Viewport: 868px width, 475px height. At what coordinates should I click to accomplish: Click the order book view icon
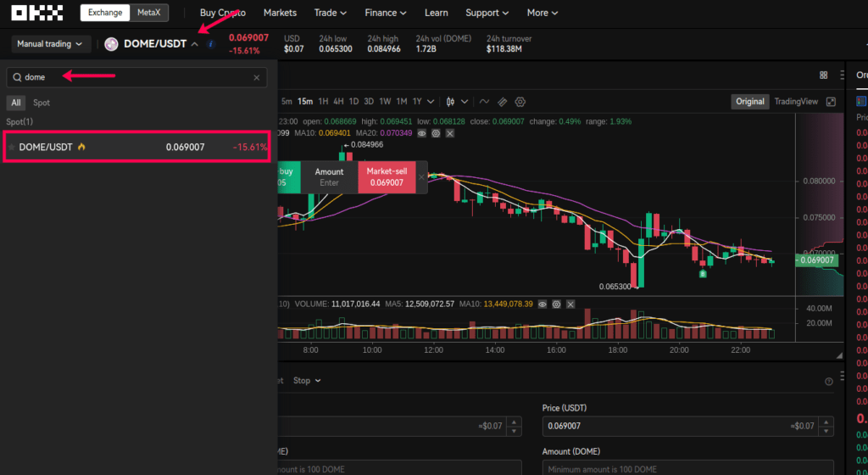point(861,101)
